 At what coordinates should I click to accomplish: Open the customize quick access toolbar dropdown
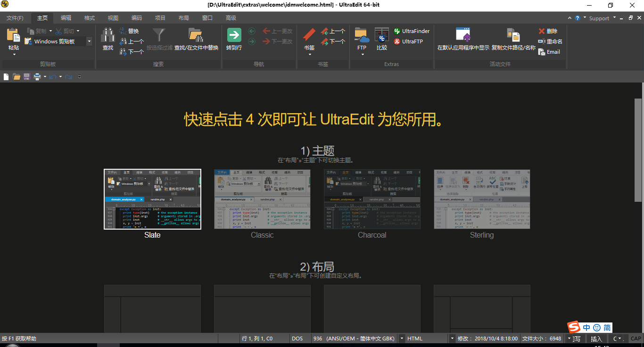(79, 76)
